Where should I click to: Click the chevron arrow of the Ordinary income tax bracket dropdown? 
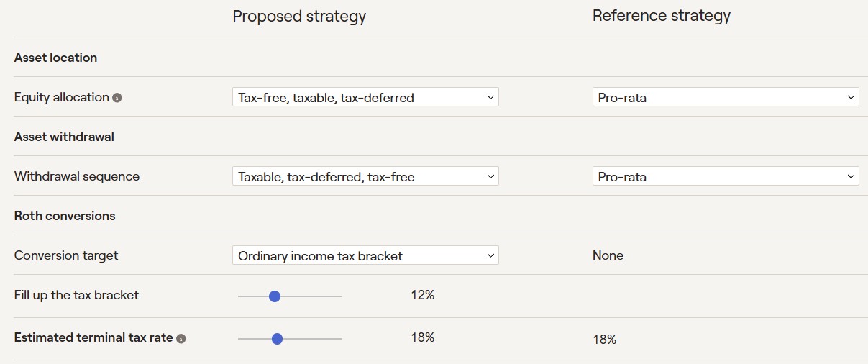pos(490,255)
